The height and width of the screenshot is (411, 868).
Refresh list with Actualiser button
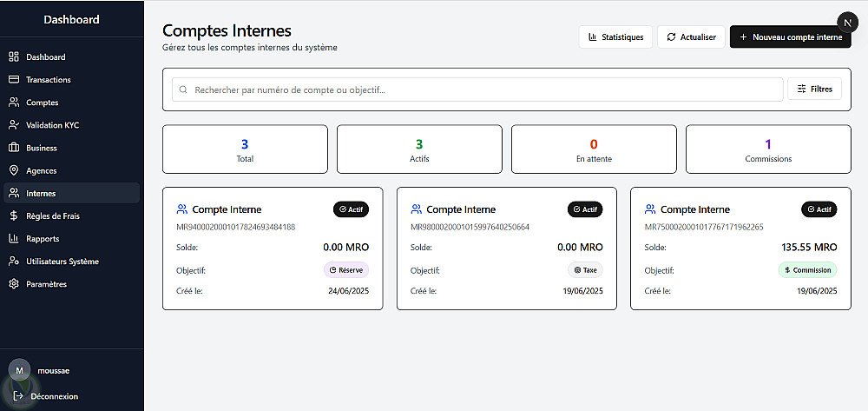click(691, 37)
